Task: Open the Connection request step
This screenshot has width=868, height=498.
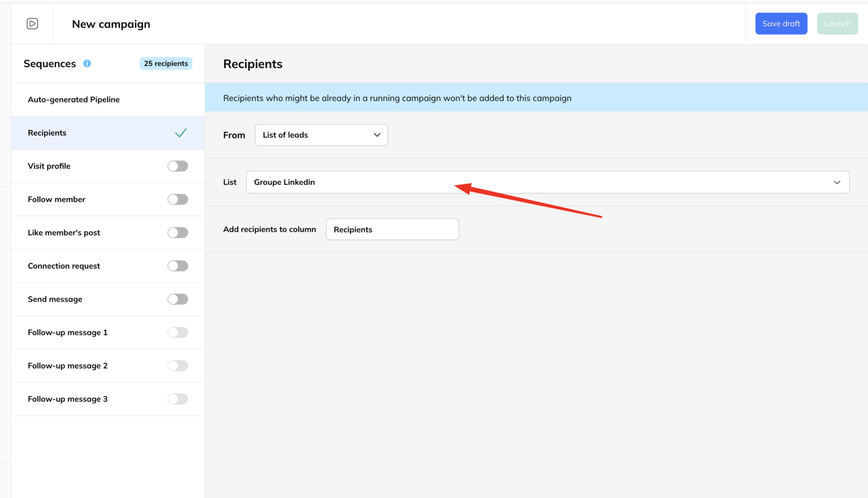Action: (x=108, y=266)
